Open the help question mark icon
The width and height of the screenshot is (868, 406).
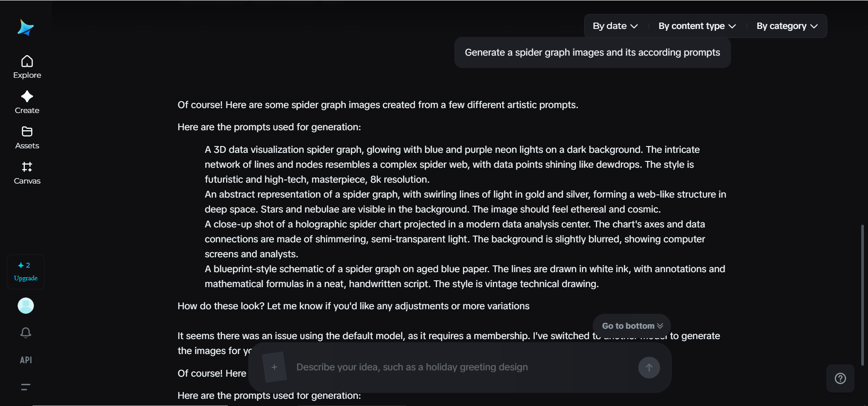point(840,378)
